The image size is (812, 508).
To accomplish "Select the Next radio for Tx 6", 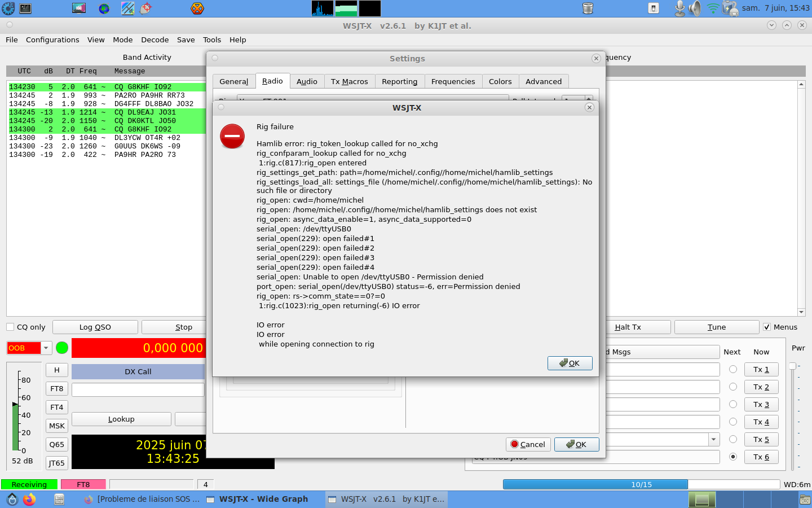I will click(733, 457).
